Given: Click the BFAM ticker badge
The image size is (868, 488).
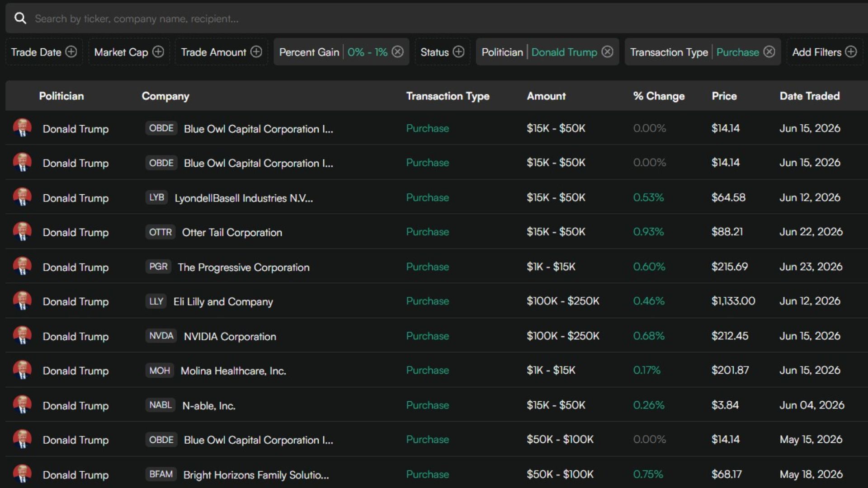Looking at the screenshot, I should pyautogui.click(x=161, y=474).
